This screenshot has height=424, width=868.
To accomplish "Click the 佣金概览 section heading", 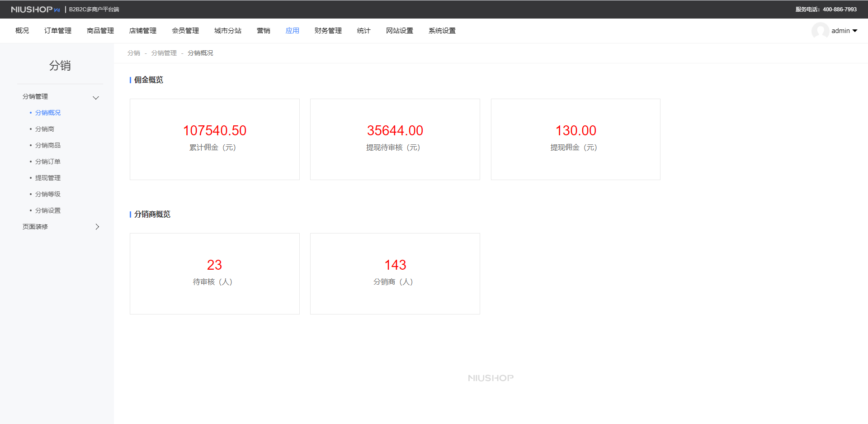I will 149,80.
